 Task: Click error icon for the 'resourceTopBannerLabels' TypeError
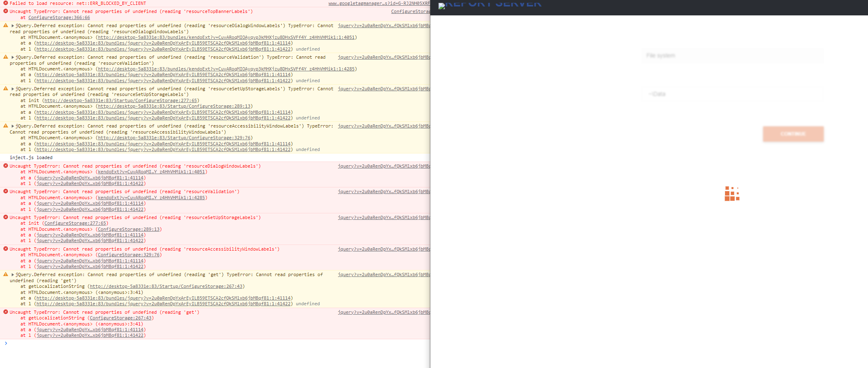pyautogui.click(x=6, y=11)
